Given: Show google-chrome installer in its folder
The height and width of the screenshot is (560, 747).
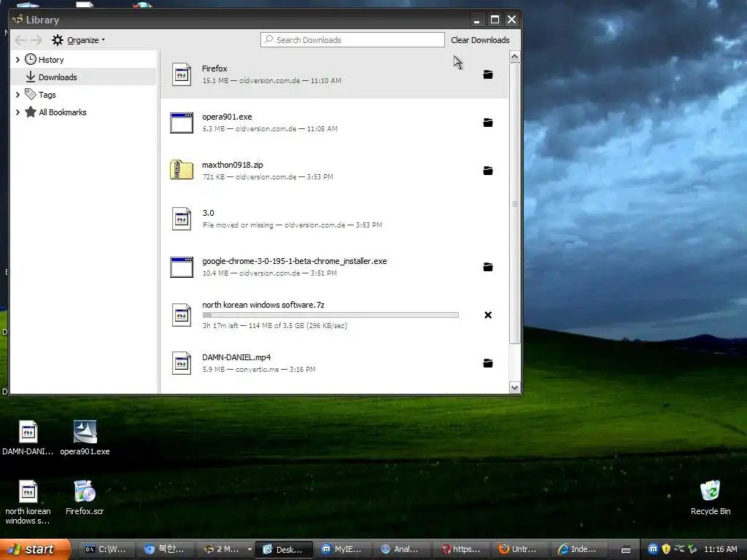Looking at the screenshot, I should (x=488, y=267).
